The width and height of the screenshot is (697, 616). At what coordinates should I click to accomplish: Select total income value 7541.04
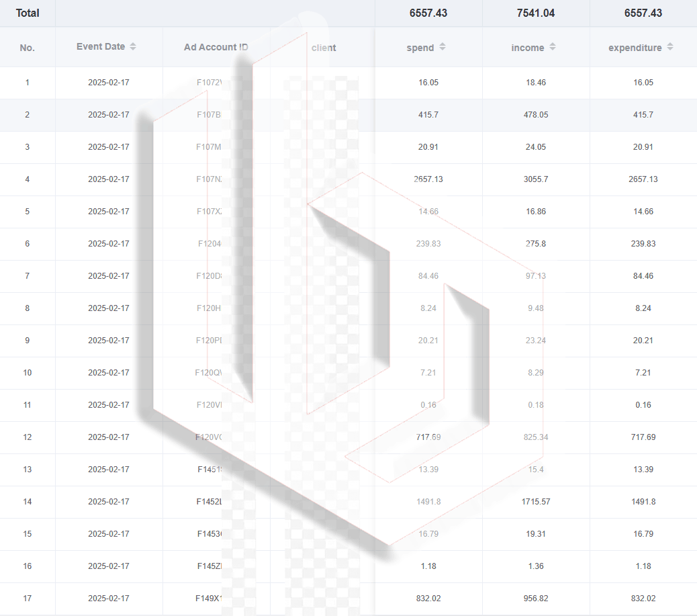[536, 13]
